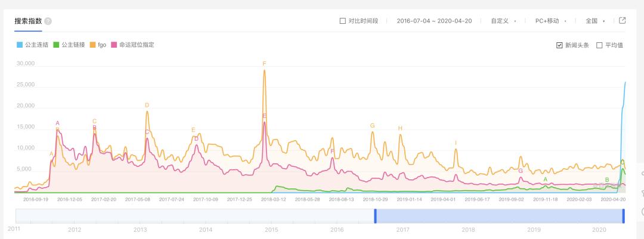Click orange news marker F at the peak
644x239 pixels.
(x=264, y=64)
